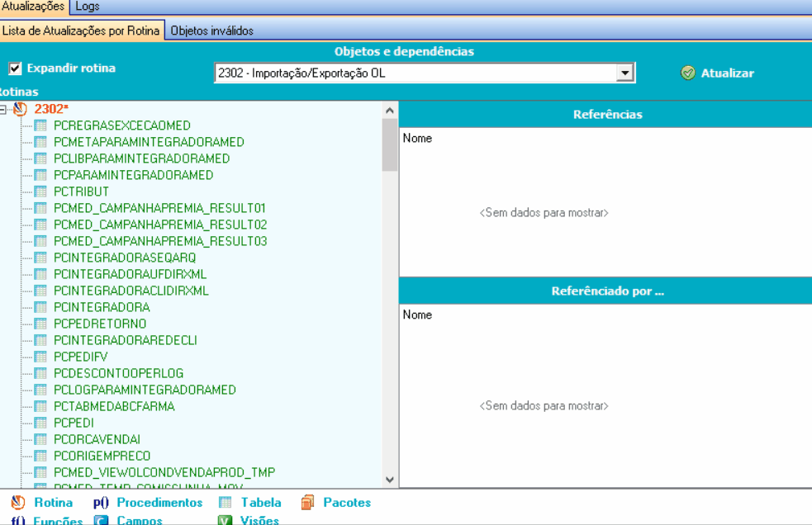Select PCPEDI in the tree
The image size is (812, 525).
pyautogui.click(x=74, y=423)
